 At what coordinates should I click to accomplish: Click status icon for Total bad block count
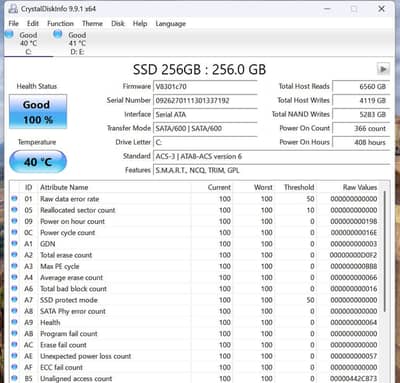coord(14,288)
